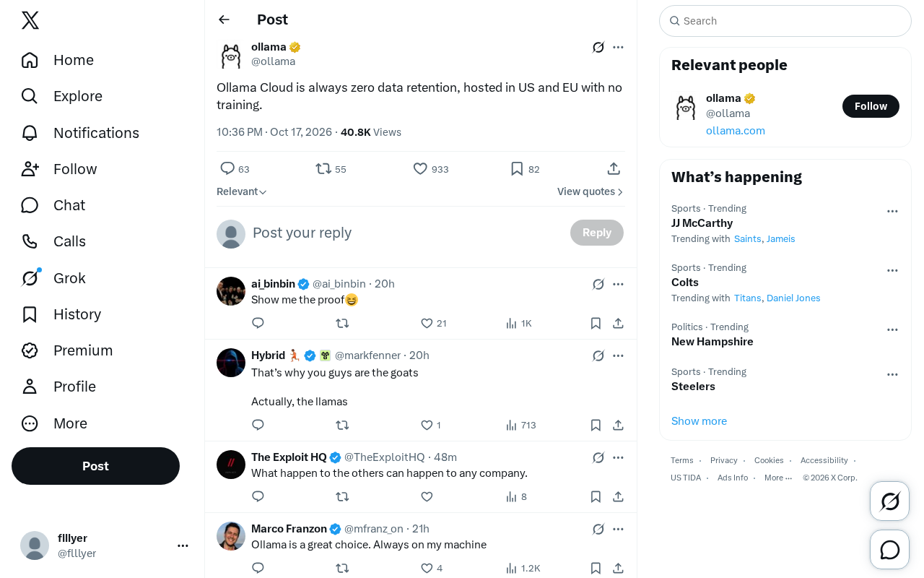Follow ollama in Relevant people
This screenshot has height=578, width=924.
871,106
